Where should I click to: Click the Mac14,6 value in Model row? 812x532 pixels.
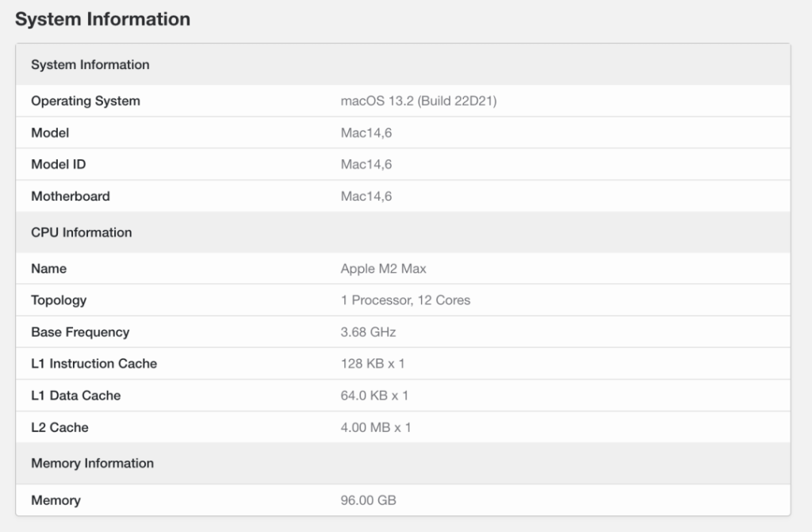(366, 132)
